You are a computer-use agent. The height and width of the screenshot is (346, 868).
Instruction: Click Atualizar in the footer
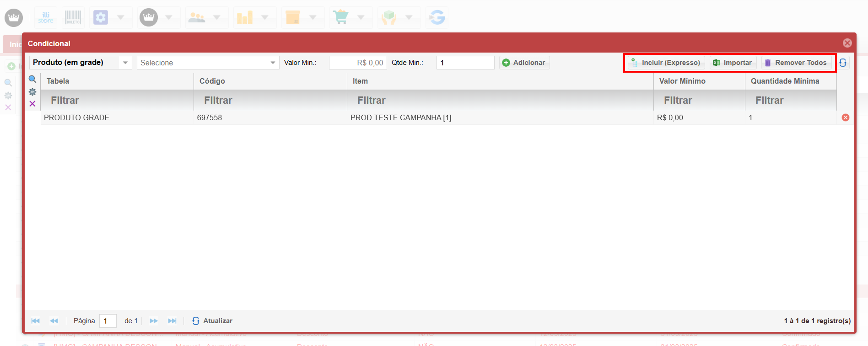point(212,321)
